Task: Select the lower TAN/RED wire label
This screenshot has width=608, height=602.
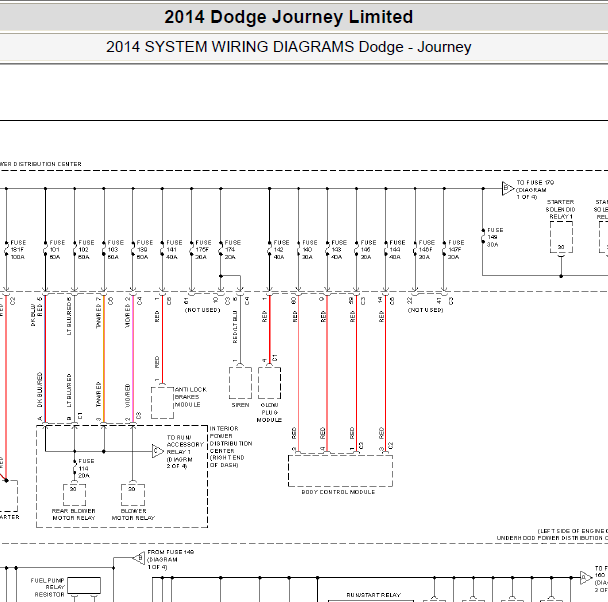Action: click(98, 394)
